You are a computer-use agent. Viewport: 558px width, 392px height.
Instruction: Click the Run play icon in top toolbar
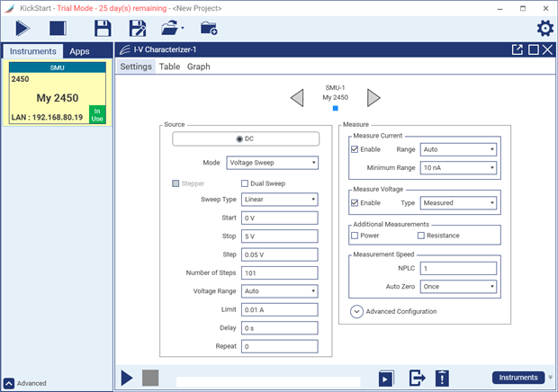click(22, 28)
